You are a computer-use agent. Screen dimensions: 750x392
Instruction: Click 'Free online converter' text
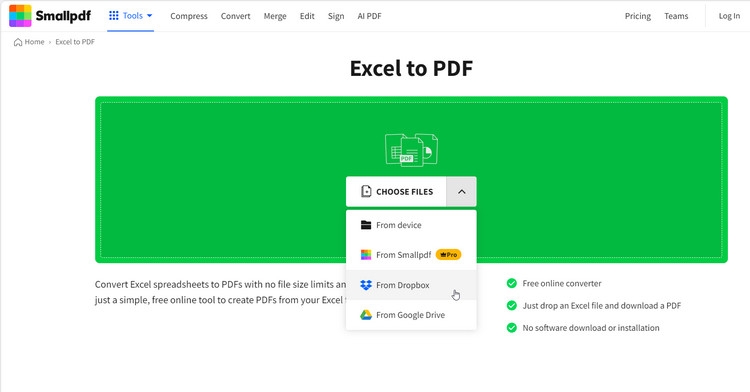pos(562,283)
